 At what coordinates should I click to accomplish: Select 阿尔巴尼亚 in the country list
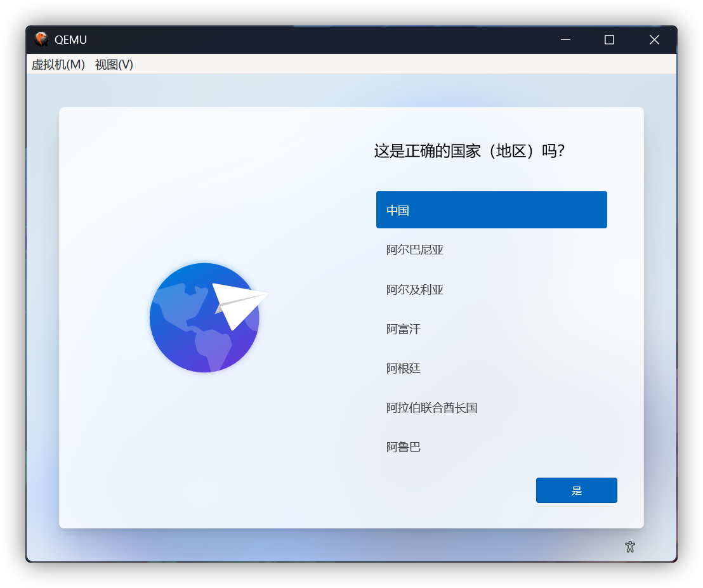(491, 250)
